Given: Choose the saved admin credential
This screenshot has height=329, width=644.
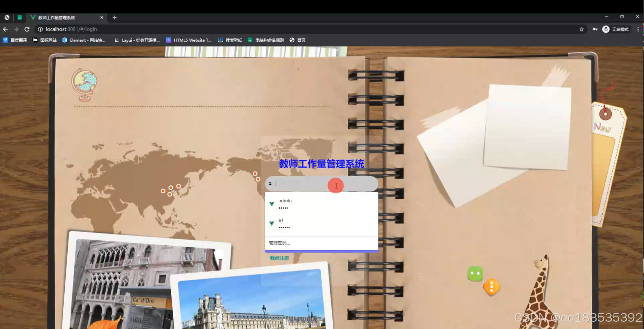Looking at the screenshot, I should point(321,204).
